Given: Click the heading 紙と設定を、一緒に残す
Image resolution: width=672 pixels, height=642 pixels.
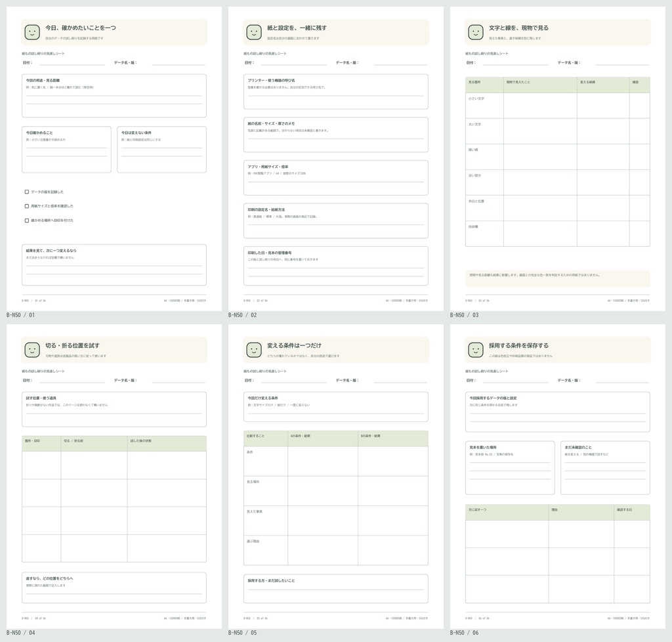Looking at the screenshot, I should coord(297,28).
